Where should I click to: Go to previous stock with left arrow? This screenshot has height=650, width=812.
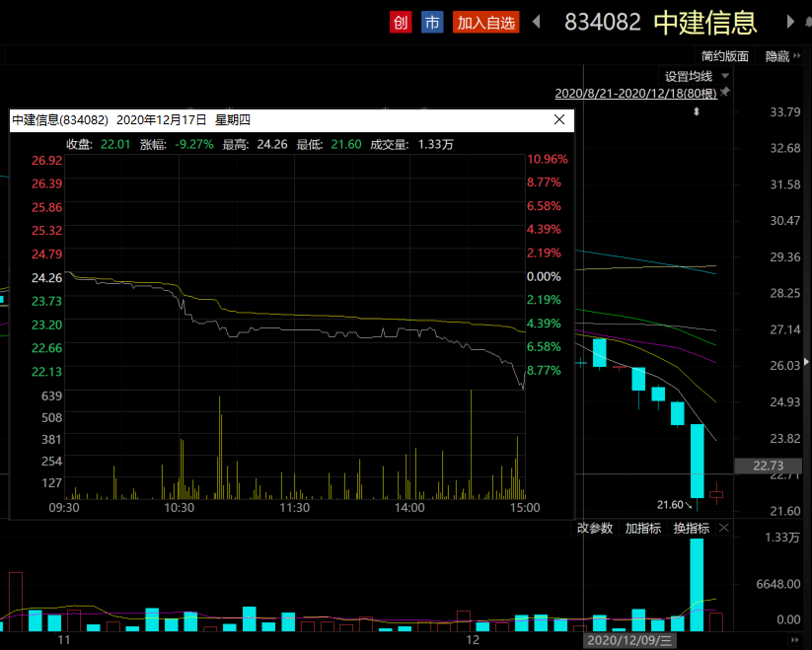coord(537,22)
